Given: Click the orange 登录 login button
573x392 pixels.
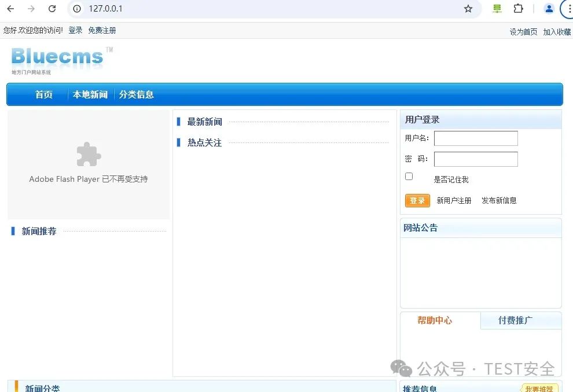Looking at the screenshot, I should tap(417, 200).
